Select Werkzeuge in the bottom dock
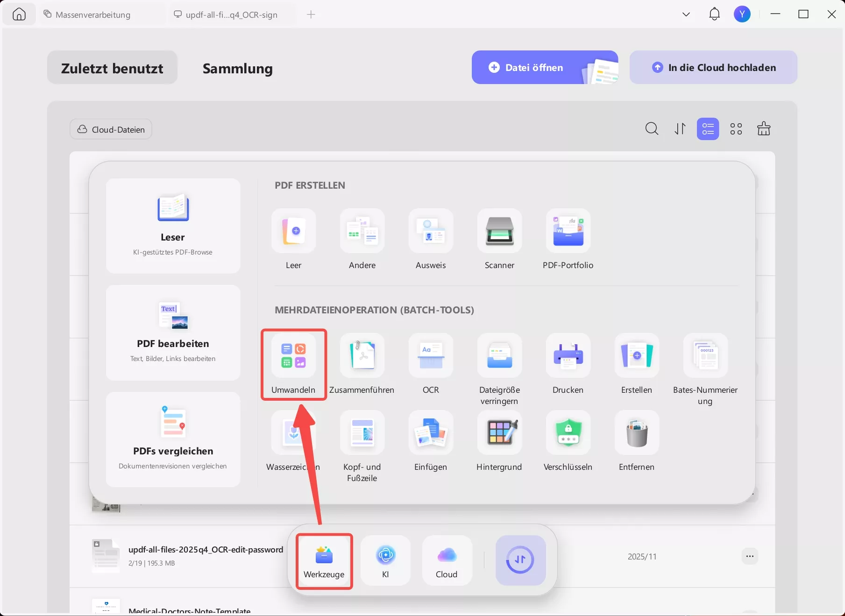845x616 pixels. (x=323, y=561)
